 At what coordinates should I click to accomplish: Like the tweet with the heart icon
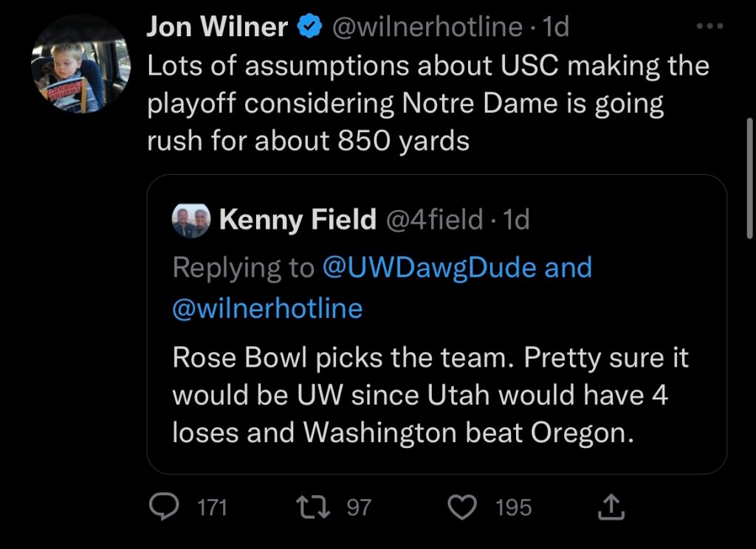tap(462, 506)
